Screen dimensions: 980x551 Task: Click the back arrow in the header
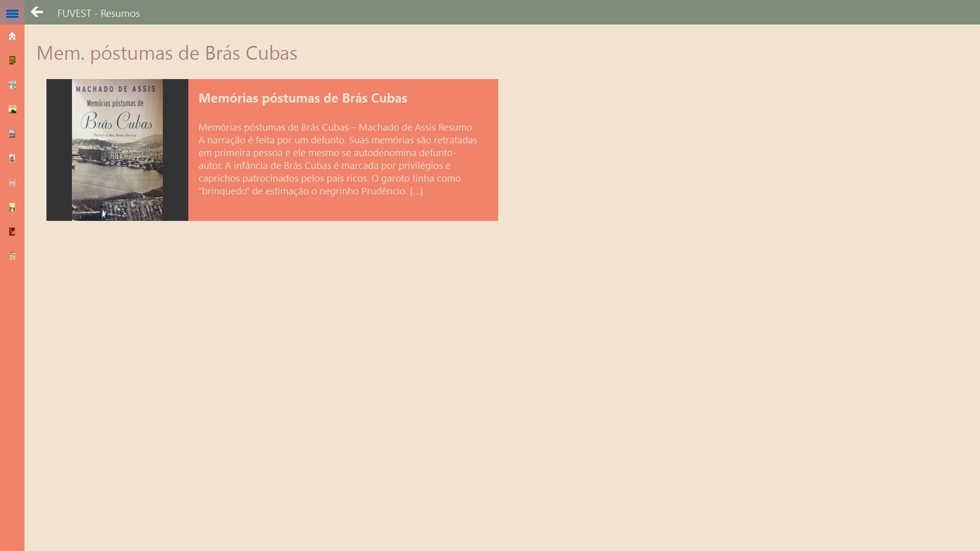pyautogui.click(x=37, y=12)
